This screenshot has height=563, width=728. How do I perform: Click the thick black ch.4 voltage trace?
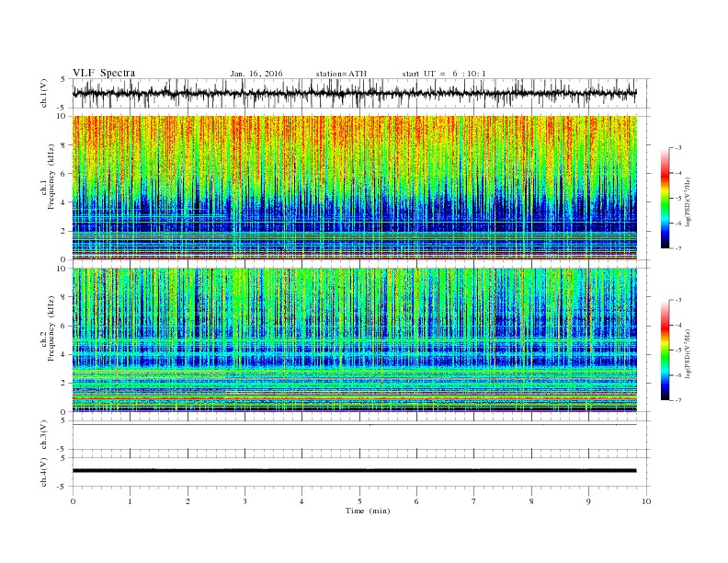tap(354, 471)
